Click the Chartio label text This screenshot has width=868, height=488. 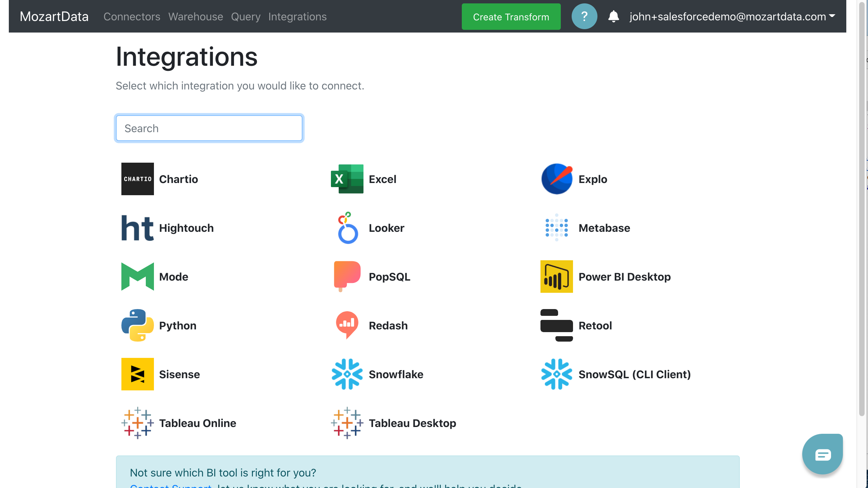tap(178, 179)
